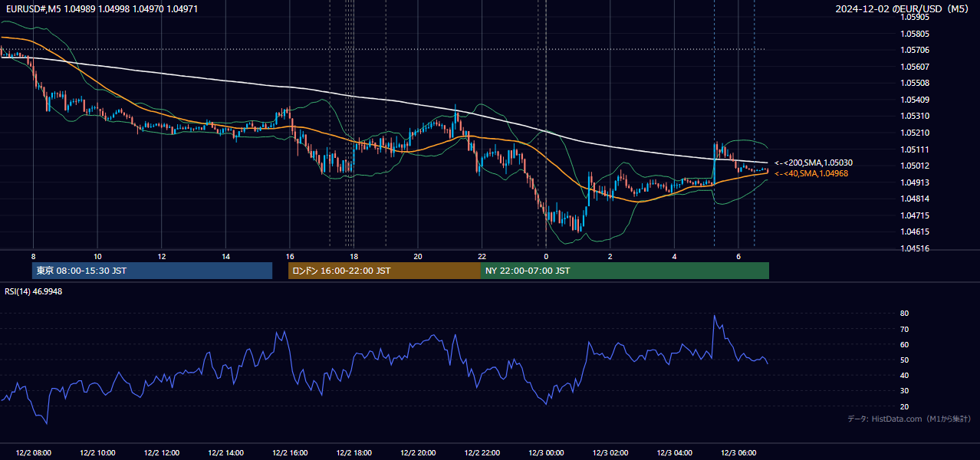Click bottom time label 12/2 16:00

tap(290, 452)
